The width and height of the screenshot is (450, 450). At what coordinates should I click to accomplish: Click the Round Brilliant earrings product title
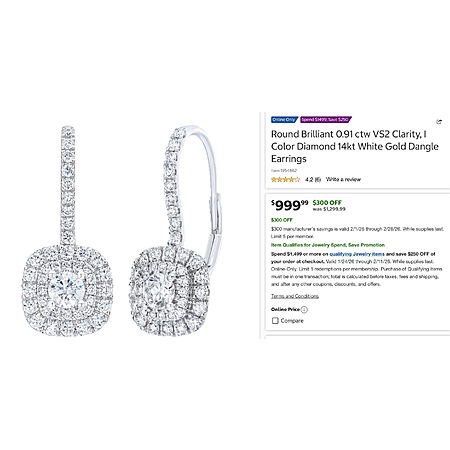(x=354, y=146)
